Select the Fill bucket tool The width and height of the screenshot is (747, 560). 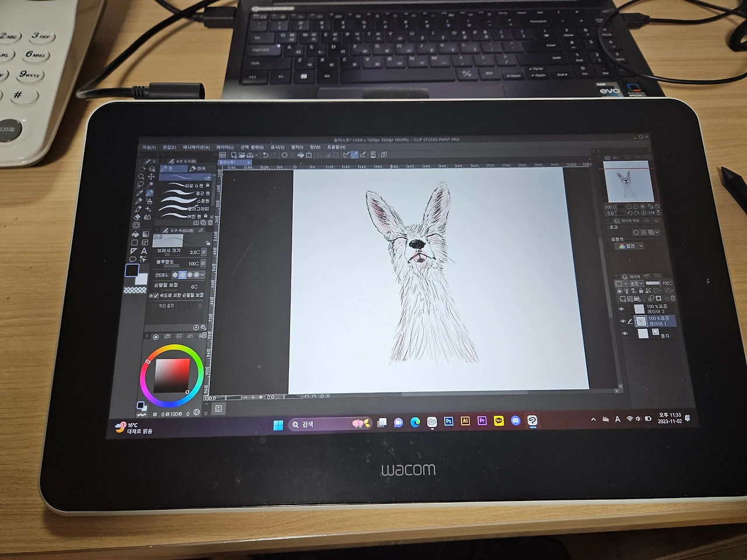pos(137,234)
